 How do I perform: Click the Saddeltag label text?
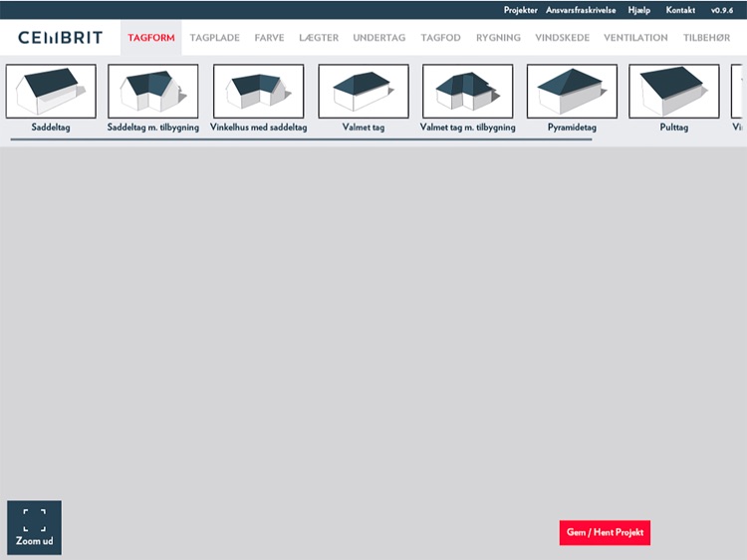pos(51,128)
